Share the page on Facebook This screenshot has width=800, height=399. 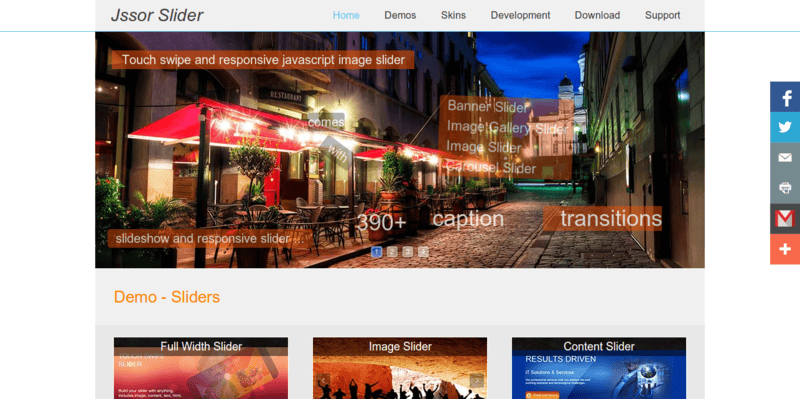[785, 97]
